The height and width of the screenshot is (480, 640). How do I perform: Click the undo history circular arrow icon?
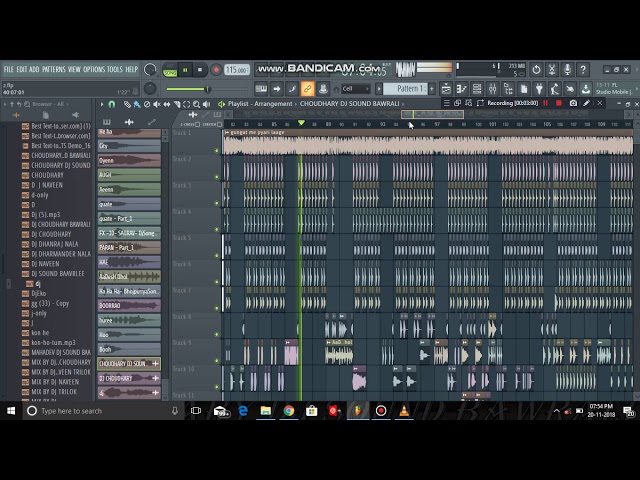pyautogui.click(x=536, y=70)
